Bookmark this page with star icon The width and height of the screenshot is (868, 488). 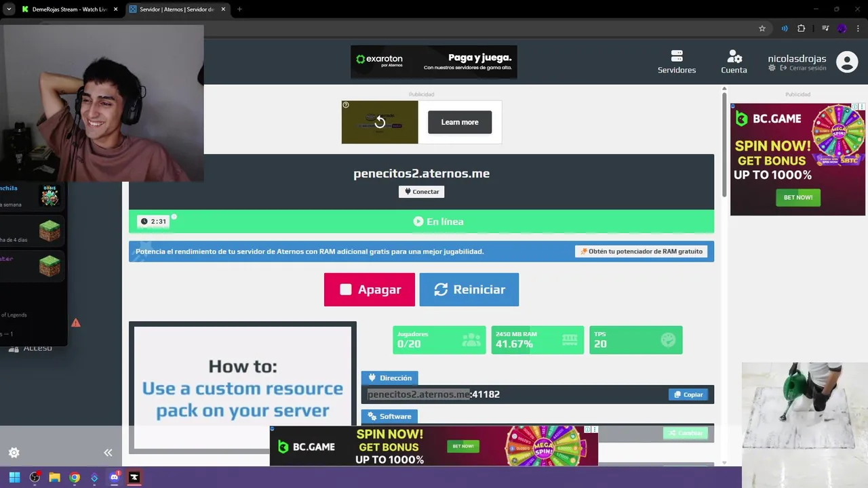(762, 28)
